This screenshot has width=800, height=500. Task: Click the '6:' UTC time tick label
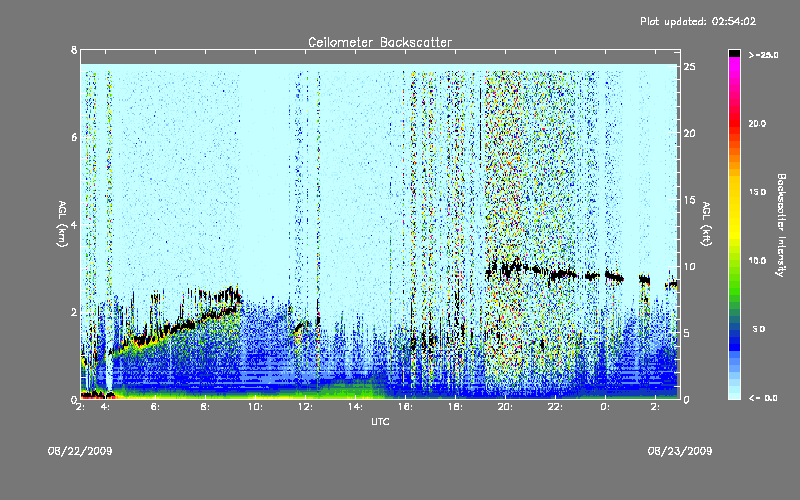click(155, 407)
